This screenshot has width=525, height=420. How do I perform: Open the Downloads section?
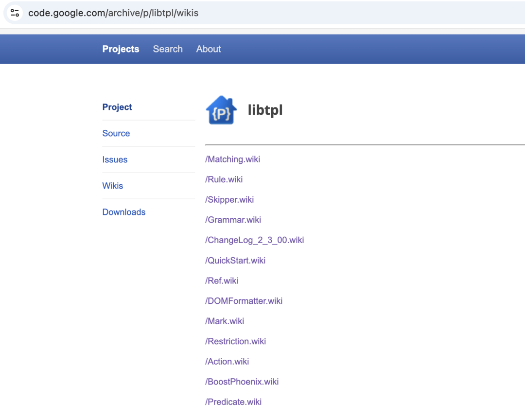coord(124,212)
